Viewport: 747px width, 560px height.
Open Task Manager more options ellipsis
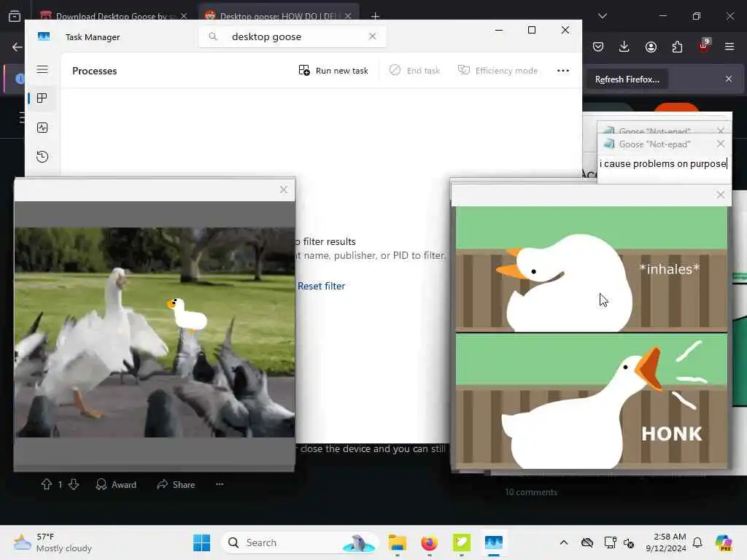coord(563,71)
